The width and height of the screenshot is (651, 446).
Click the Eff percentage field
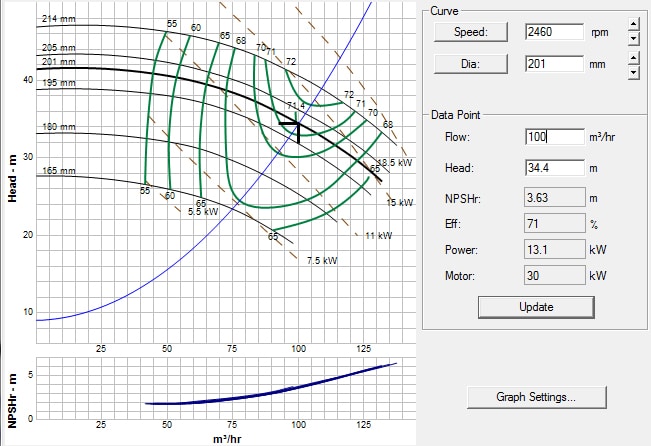click(x=554, y=222)
